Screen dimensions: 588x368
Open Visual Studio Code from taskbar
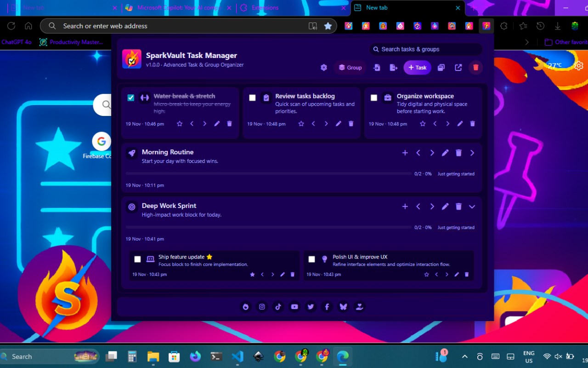237,356
